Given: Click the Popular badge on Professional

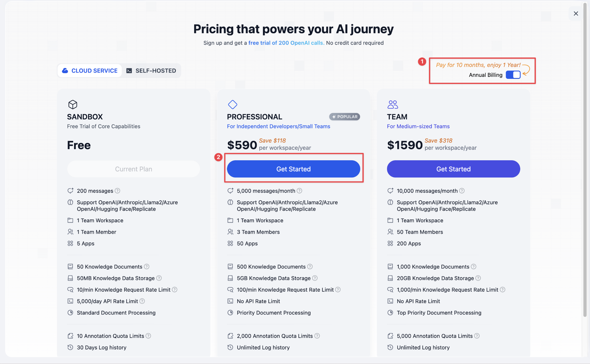Looking at the screenshot, I should point(344,117).
